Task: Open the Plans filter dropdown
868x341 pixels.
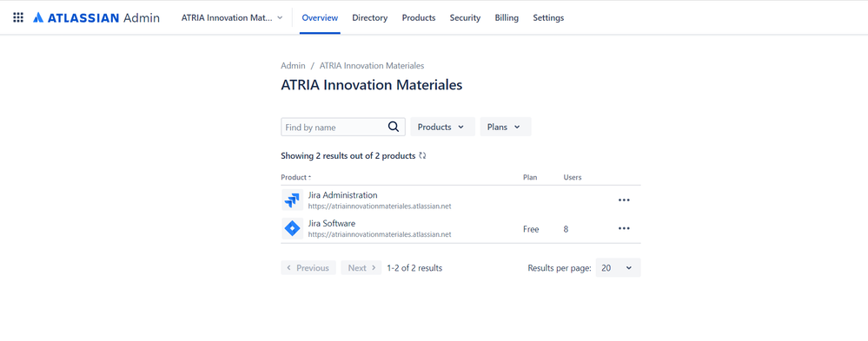Action: (506, 127)
